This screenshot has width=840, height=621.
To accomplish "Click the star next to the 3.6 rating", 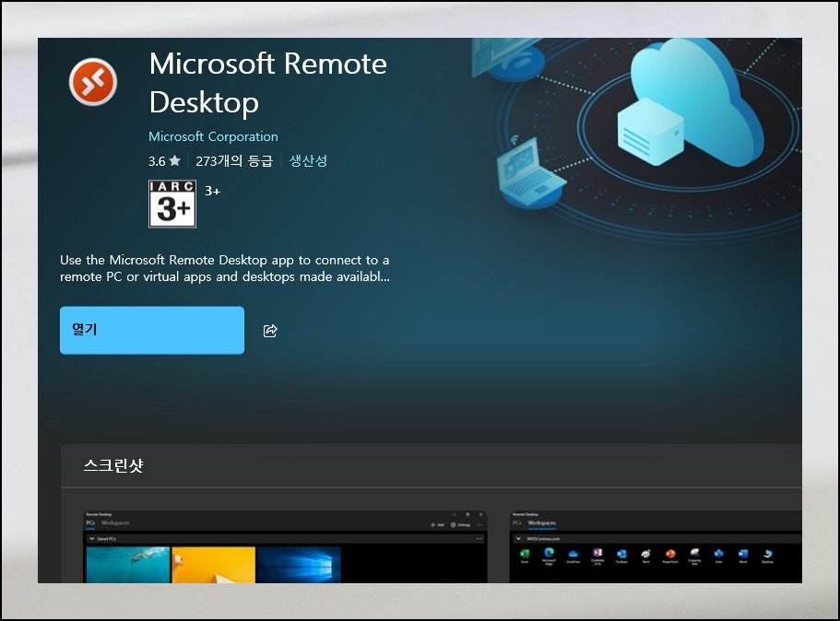I will tap(174, 160).
